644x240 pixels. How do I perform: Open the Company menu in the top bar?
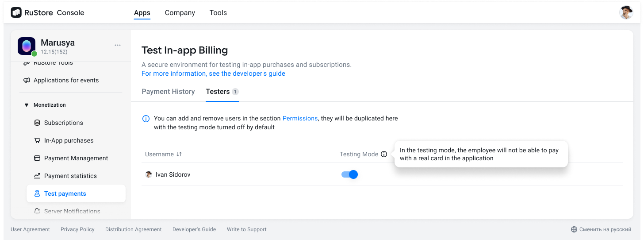pos(180,13)
